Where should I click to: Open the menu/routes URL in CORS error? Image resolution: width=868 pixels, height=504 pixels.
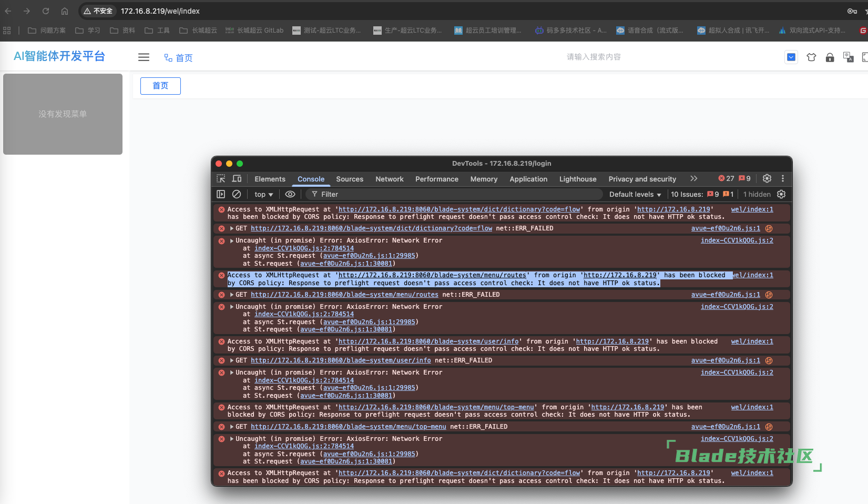point(432,275)
